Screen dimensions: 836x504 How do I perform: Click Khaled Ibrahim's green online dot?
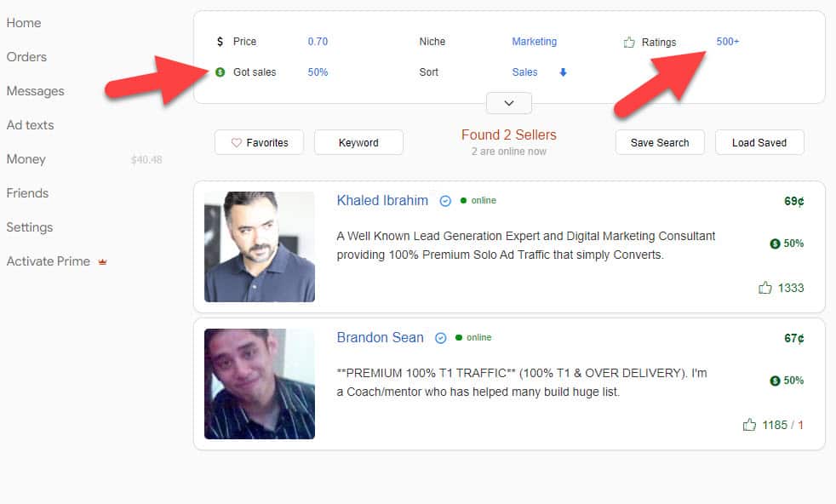click(463, 201)
